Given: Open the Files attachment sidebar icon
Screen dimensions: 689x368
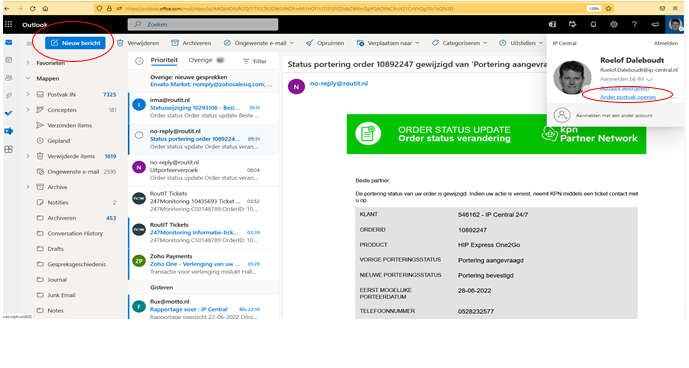Looking at the screenshot, I should pyautogui.click(x=8, y=95).
